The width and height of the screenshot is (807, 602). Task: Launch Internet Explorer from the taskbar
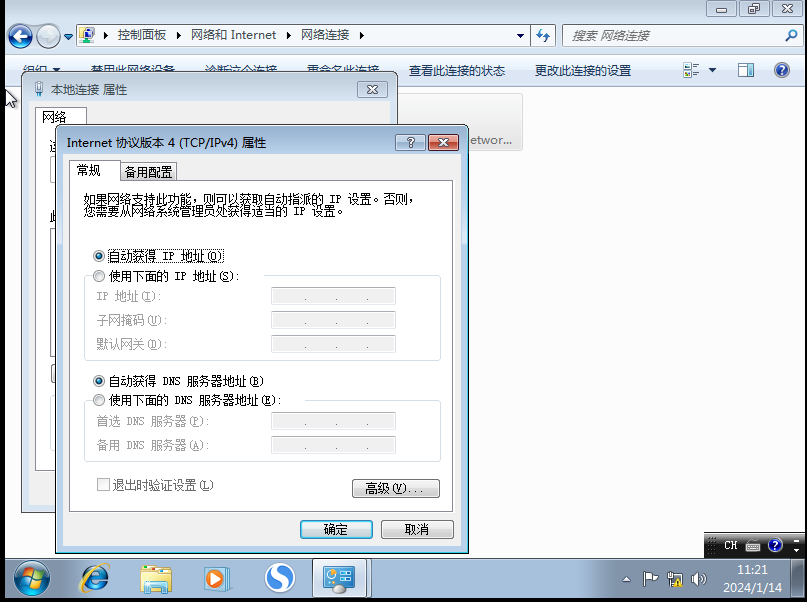point(93,578)
